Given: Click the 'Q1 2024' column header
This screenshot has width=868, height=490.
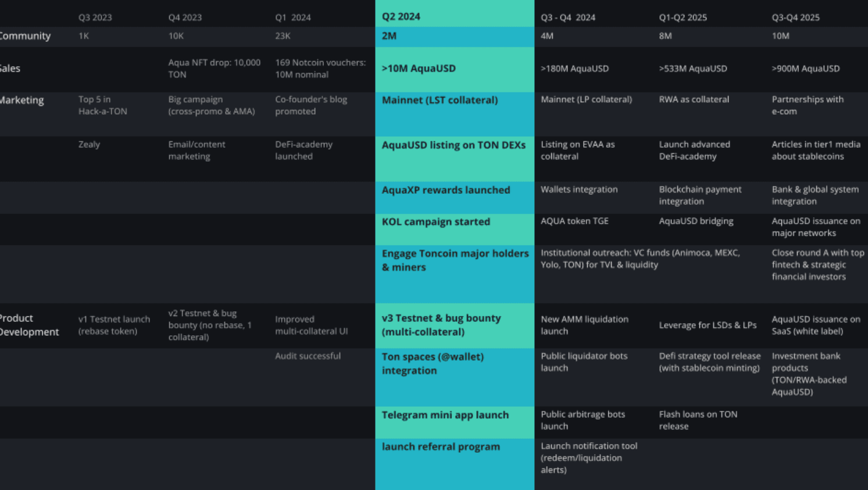Looking at the screenshot, I should pos(293,17).
